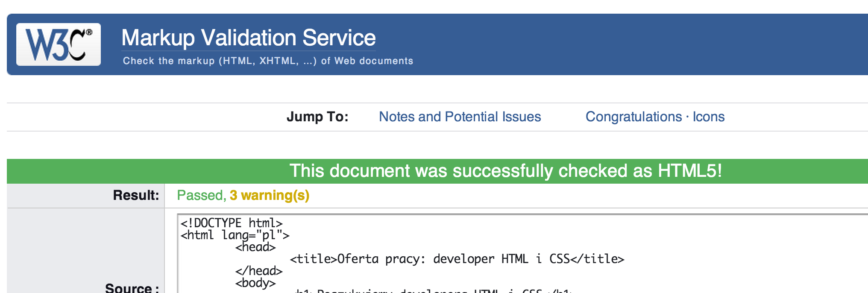
Task: Click the 3 warning(s) result text
Action: coord(270,196)
